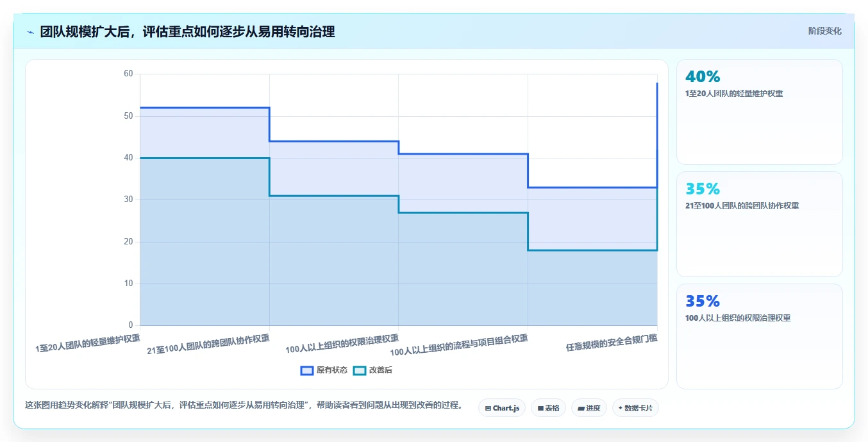868x442 pixels.
Task: Click the chart title 团队规模扩大后 heading
Action: [187, 32]
